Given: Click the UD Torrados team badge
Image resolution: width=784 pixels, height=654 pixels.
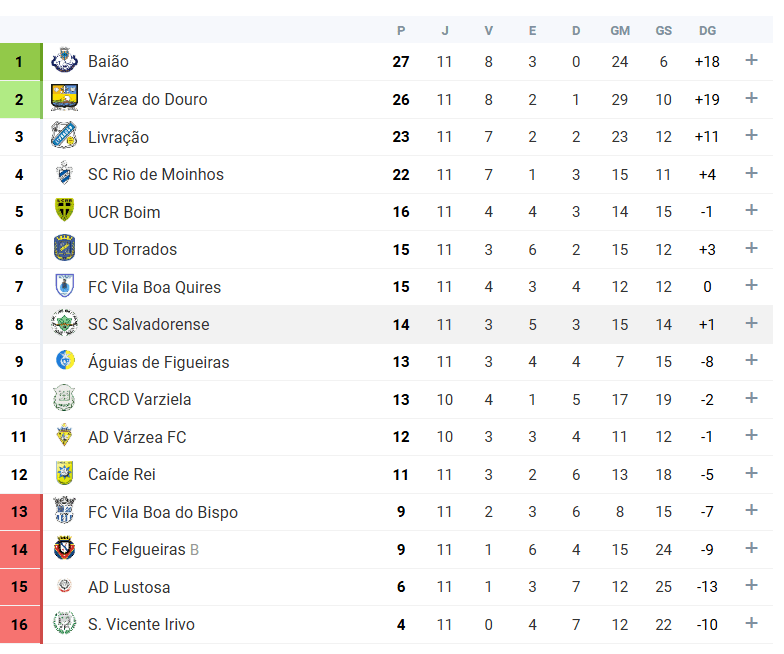Looking at the screenshot, I should pos(64,249).
